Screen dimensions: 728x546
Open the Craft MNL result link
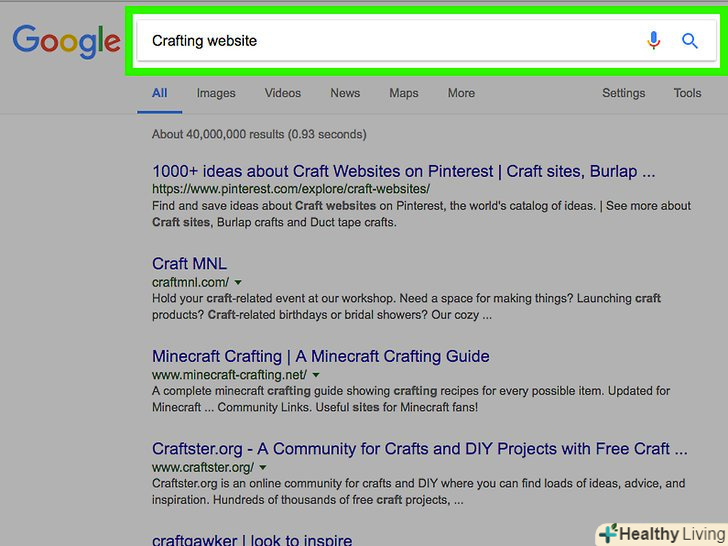pyautogui.click(x=190, y=264)
